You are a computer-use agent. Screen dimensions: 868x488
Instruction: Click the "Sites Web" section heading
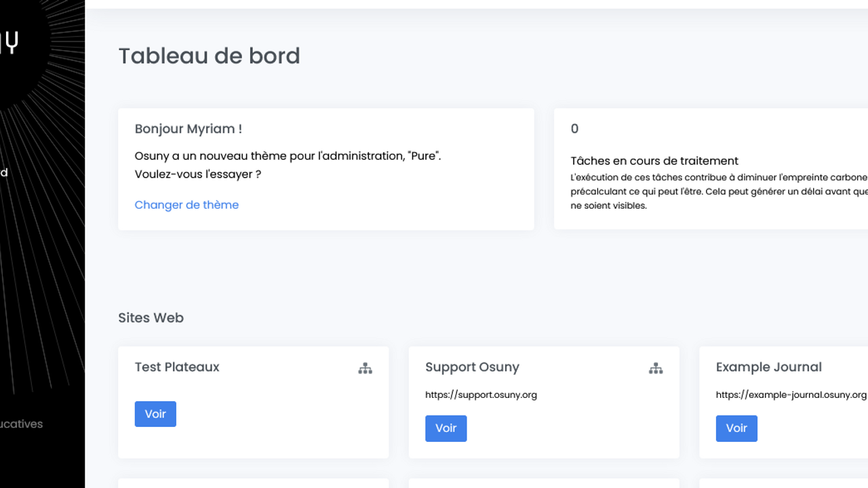pyautogui.click(x=151, y=318)
